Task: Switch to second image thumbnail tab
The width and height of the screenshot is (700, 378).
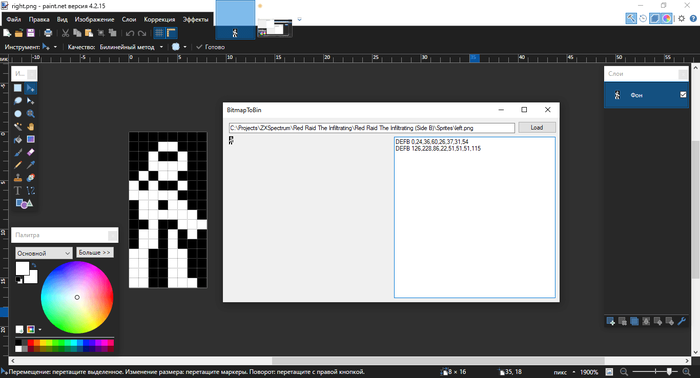Action: (x=274, y=28)
